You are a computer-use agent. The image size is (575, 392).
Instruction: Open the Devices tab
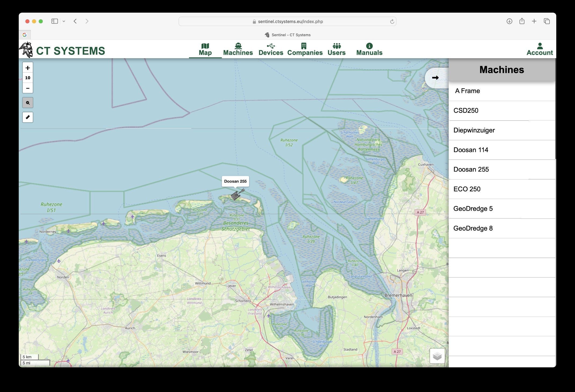click(x=271, y=49)
